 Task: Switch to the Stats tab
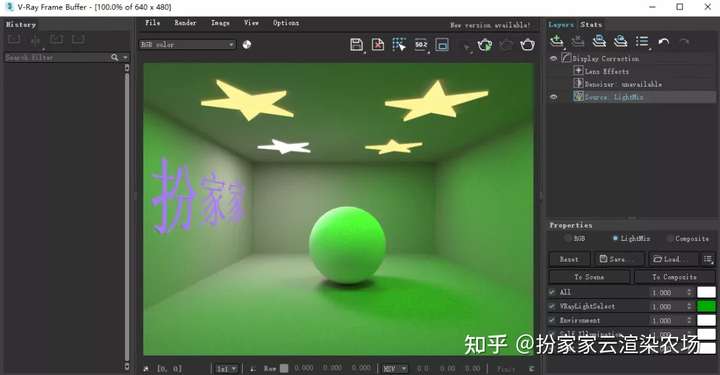pyautogui.click(x=591, y=24)
